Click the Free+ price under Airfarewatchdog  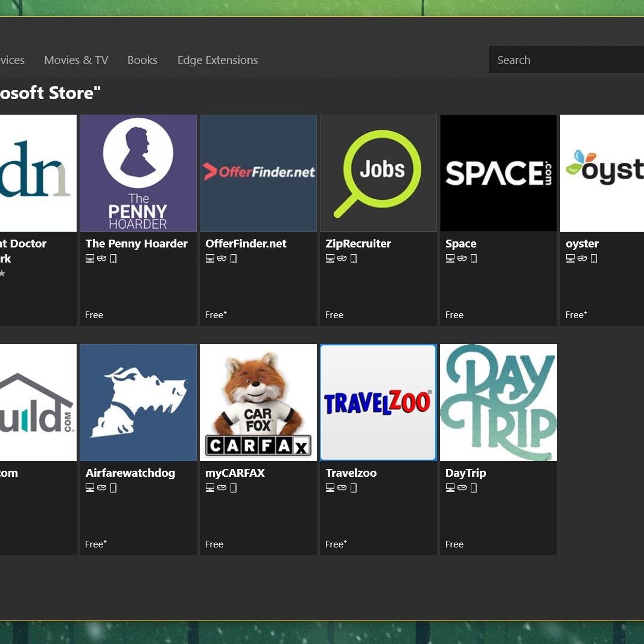(x=96, y=544)
